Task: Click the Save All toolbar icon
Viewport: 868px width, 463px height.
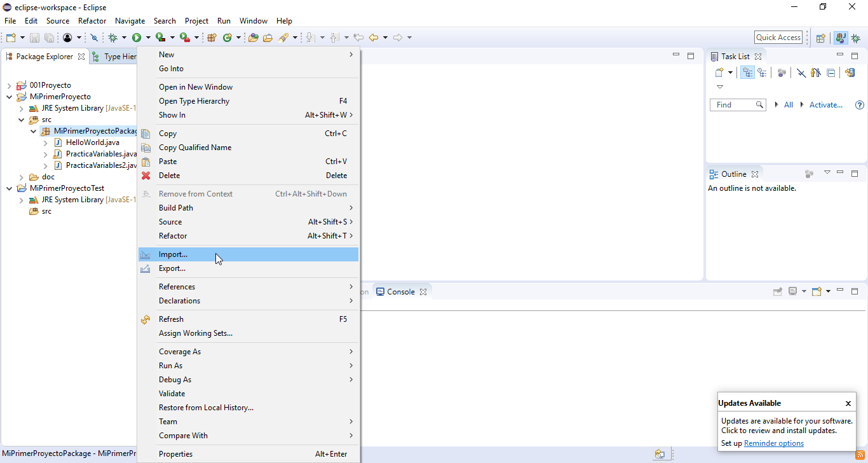Action: [x=49, y=37]
